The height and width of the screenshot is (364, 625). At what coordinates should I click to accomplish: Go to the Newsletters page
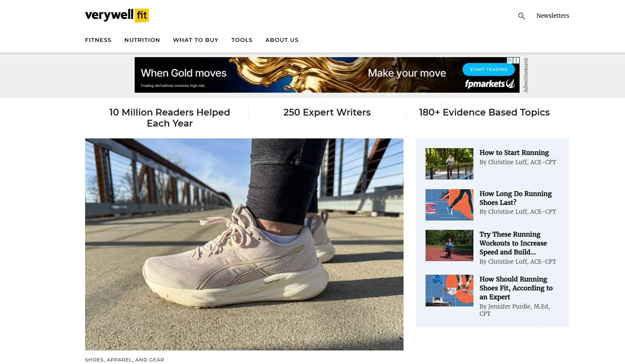(553, 16)
